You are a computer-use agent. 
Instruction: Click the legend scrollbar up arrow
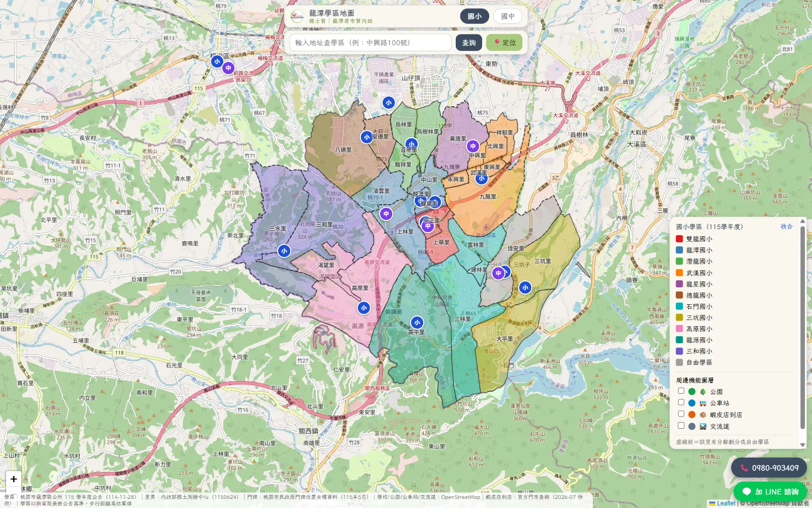pyautogui.click(x=802, y=221)
